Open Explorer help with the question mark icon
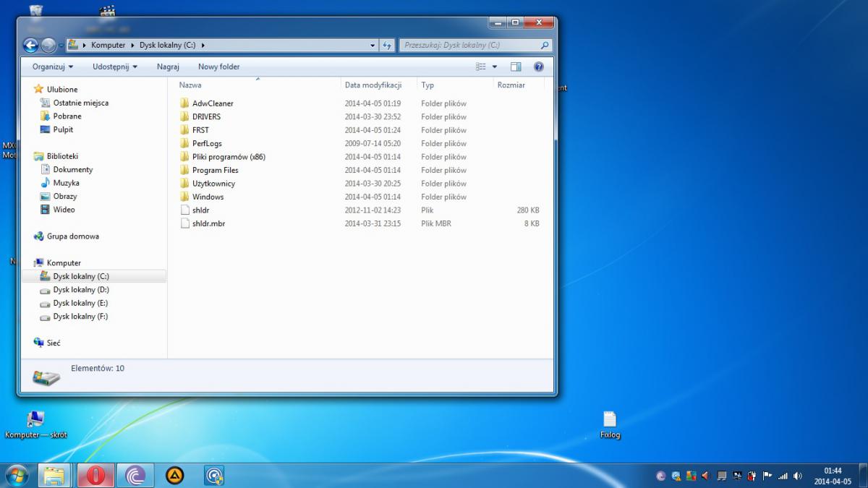 point(539,67)
